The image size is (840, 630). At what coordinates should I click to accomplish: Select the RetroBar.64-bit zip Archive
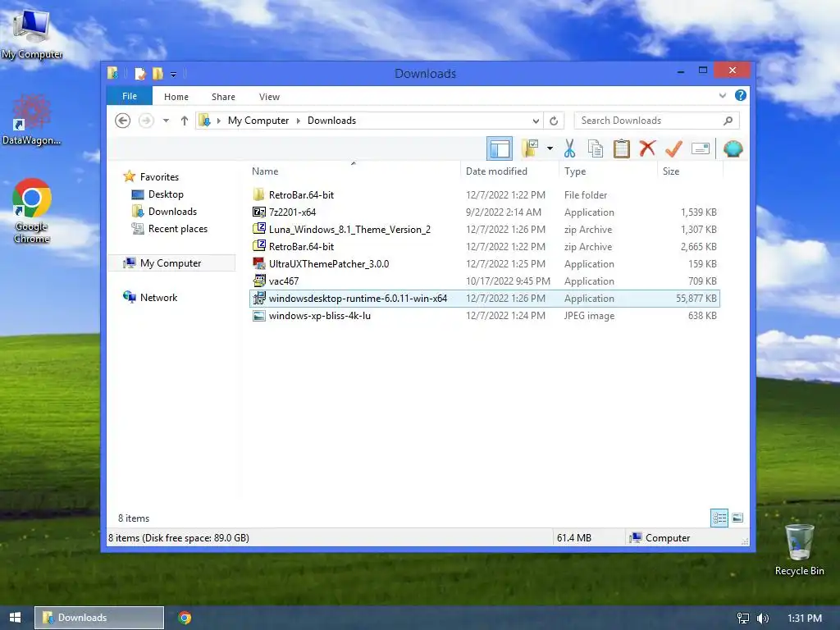485,246
